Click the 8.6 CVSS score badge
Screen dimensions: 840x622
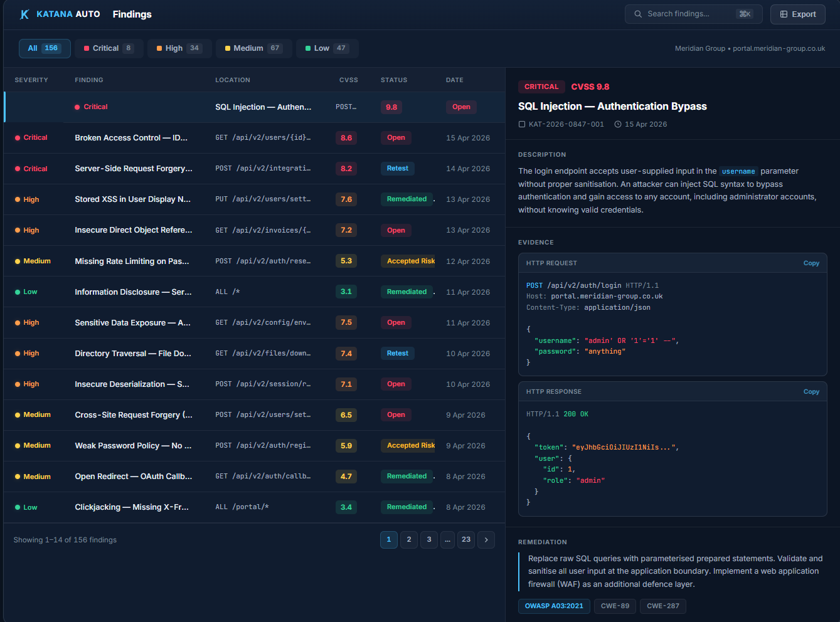tap(346, 138)
